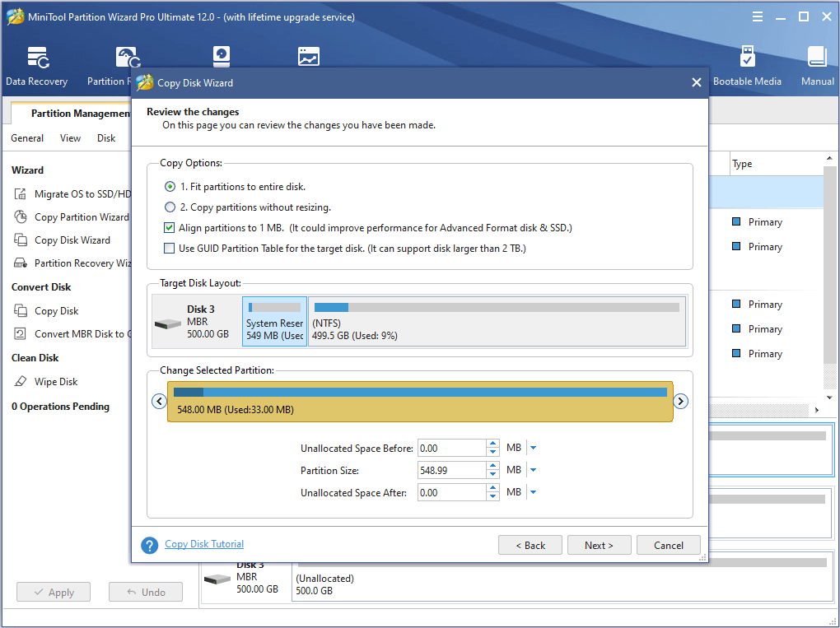
Task: Open the Partition Recovery toolbar icon
Action: 128,57
